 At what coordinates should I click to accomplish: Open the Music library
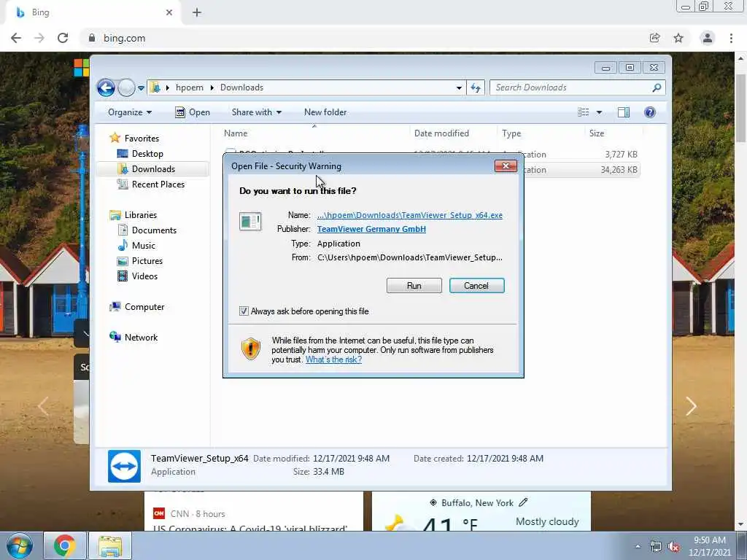click(144, 246)
